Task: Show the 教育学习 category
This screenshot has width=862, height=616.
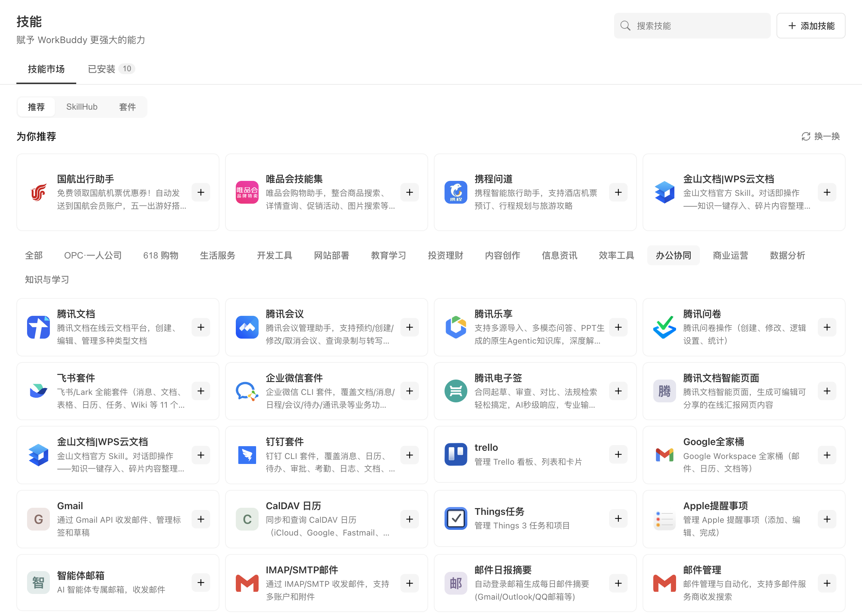Action: point(389,255)
